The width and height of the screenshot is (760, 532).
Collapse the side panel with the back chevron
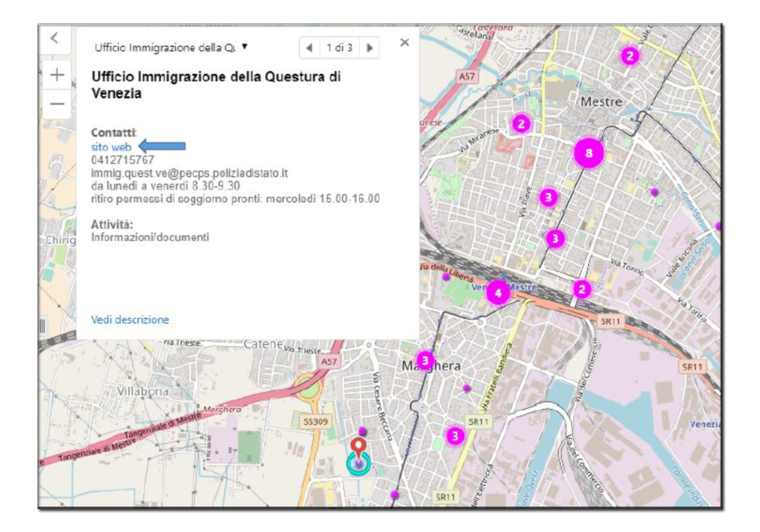pos(55,39)
